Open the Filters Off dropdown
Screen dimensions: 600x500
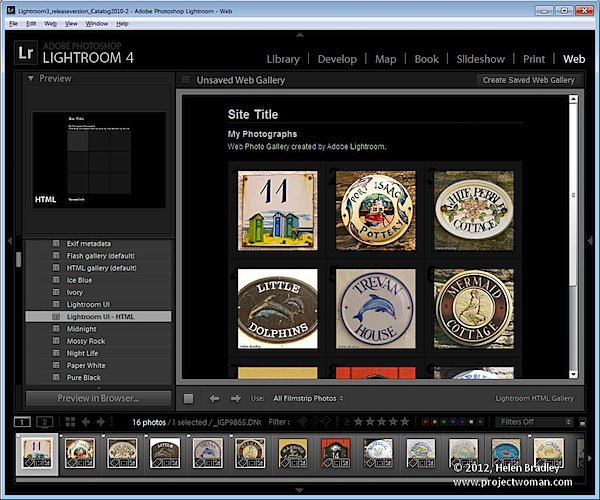(x=534, y=422)
